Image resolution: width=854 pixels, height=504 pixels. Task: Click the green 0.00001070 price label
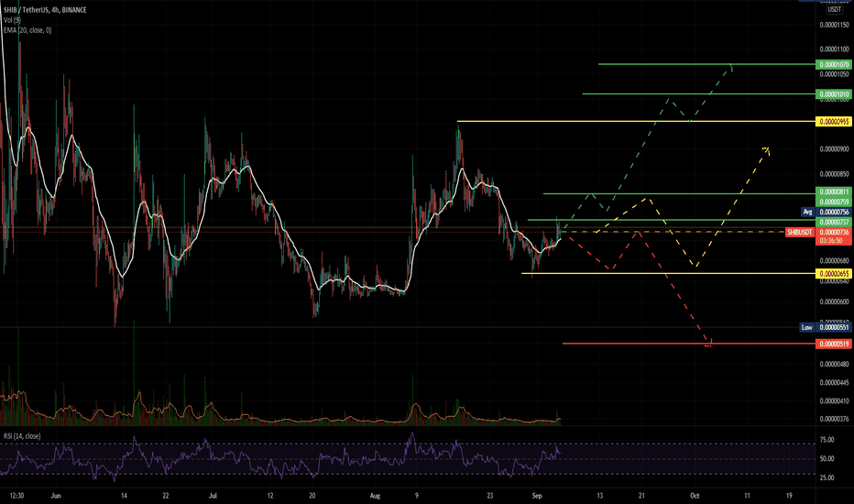834,64
